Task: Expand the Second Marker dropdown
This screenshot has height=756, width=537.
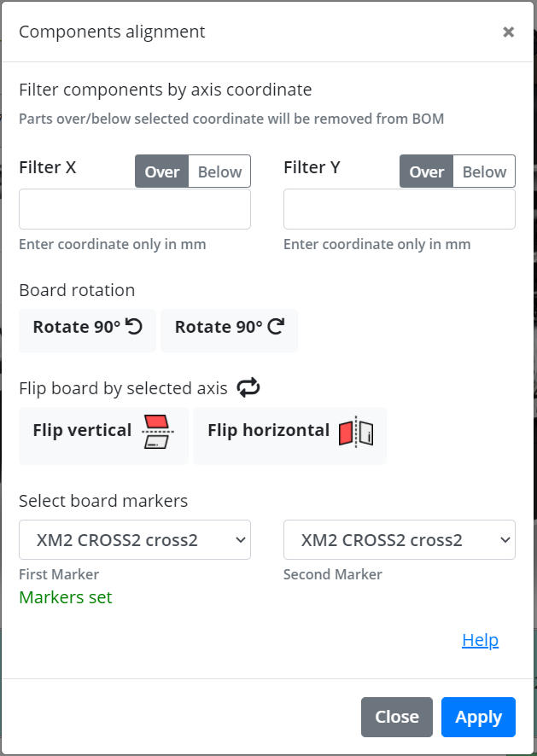Action: [400, 540]
